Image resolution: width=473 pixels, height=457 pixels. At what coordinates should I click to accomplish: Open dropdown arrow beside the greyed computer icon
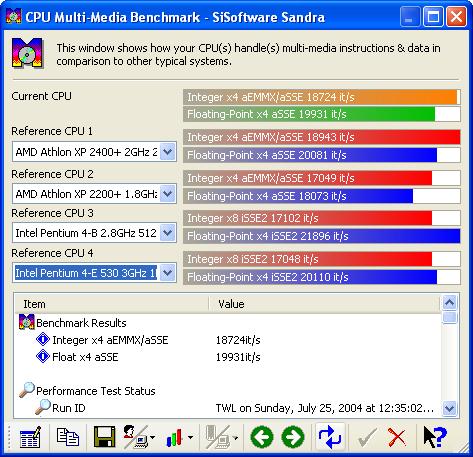click(x=235, y=437)
